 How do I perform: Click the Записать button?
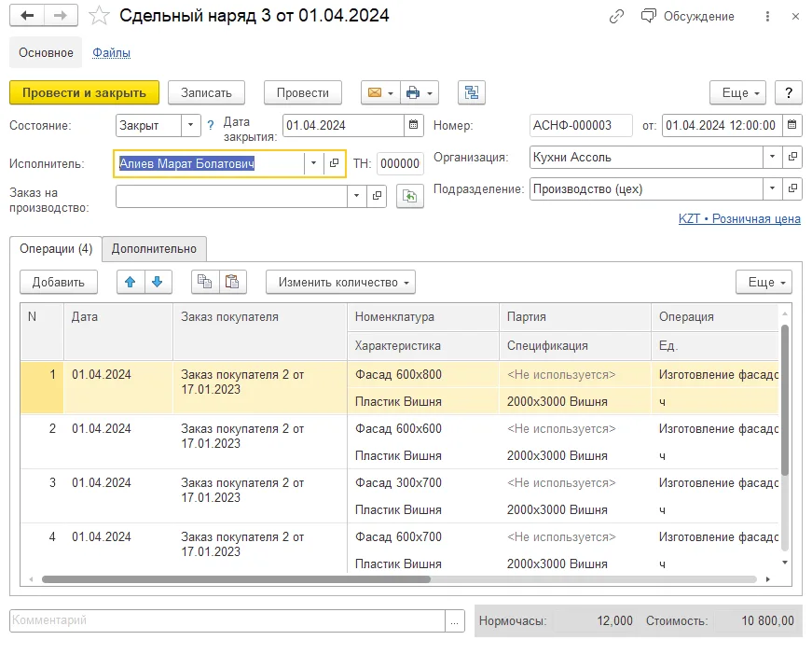pyautogui.click(x=206, y=92)
